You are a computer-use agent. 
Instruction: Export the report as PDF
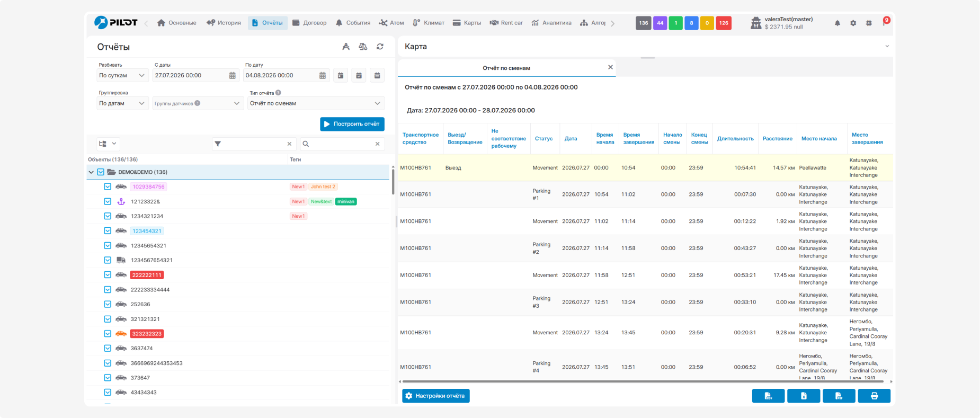tap(839, 396)
